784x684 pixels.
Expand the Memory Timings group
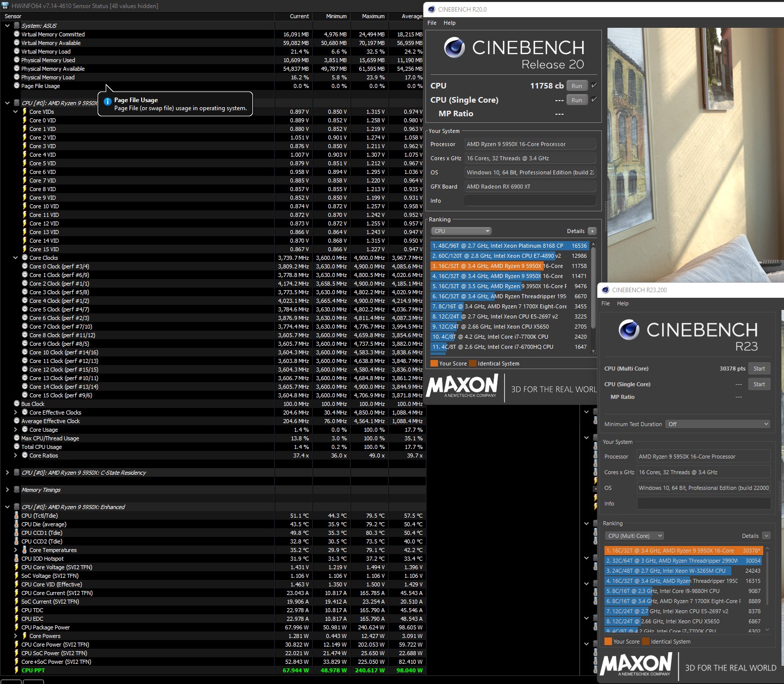7,490
